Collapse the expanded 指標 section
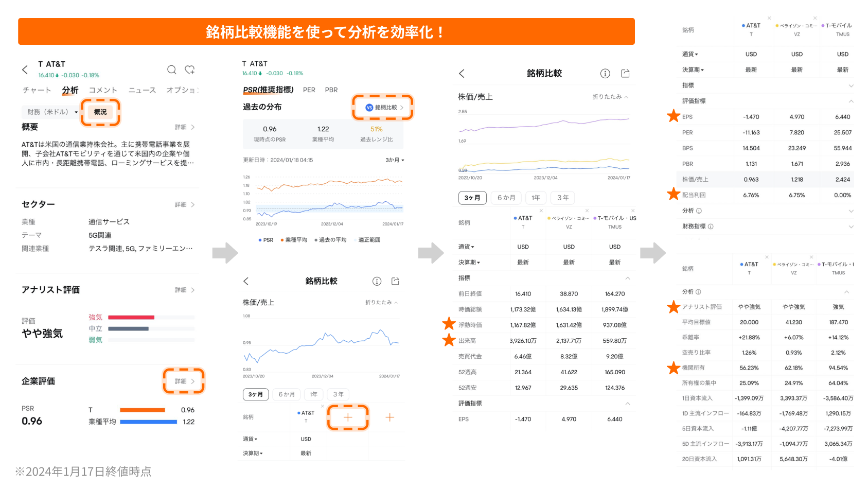The width and height of the screenshot is (868, 488). point(628,278)
